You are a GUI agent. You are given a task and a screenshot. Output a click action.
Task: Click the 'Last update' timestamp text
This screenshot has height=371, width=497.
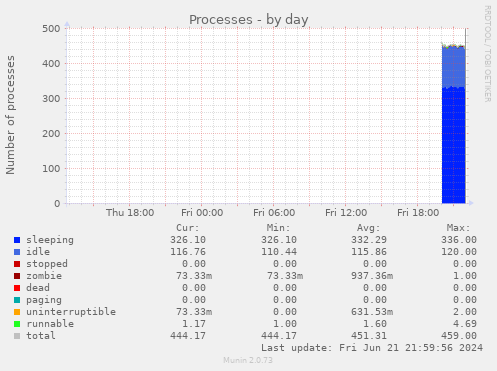372,348
